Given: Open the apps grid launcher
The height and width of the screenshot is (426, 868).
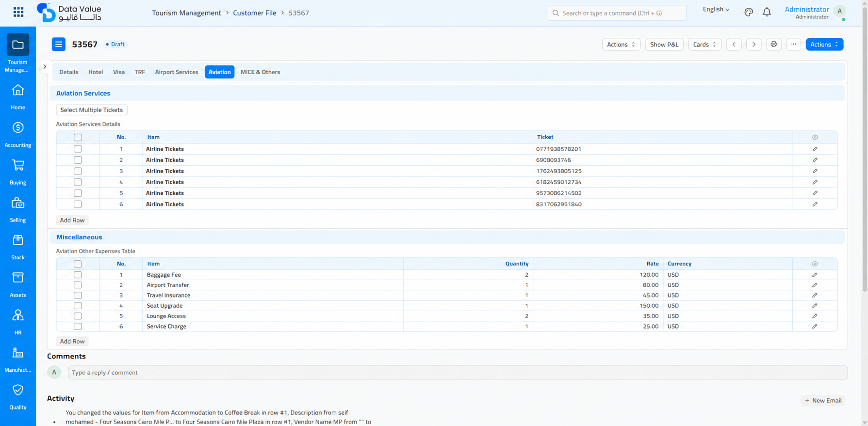Looking at the screenshot, I should click(18, 12).
